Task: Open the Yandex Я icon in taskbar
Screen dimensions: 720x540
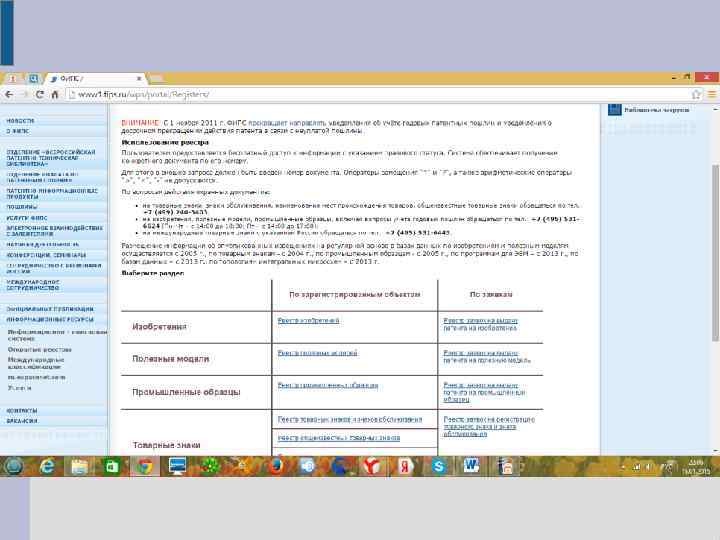Action: click(405, 467)
